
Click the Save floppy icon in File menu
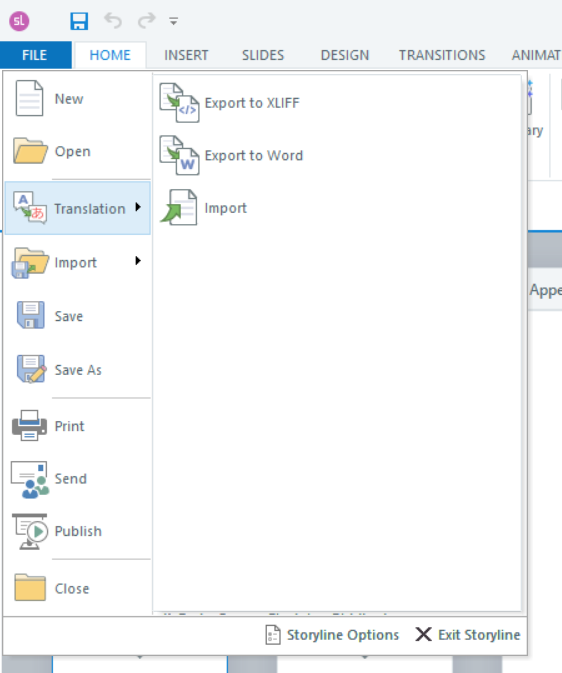click(30, 315)
